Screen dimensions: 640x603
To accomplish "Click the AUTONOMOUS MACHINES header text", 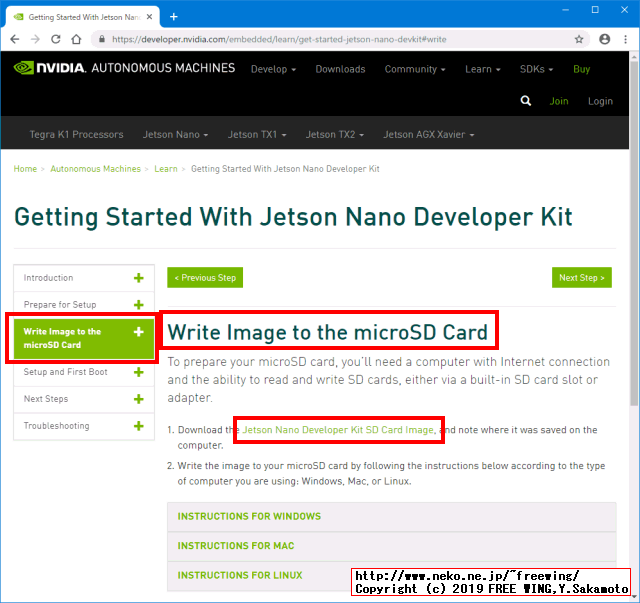I will tap(163, 68).
